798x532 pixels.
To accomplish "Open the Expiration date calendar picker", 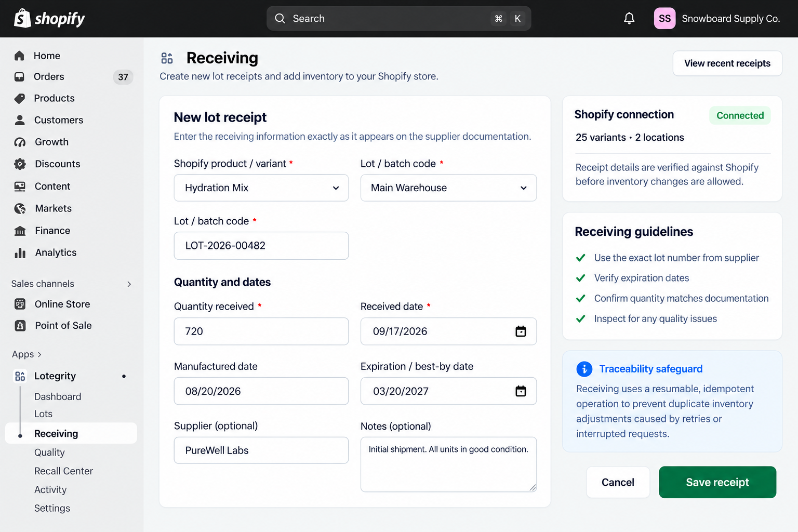I will (x=521, y=391).
